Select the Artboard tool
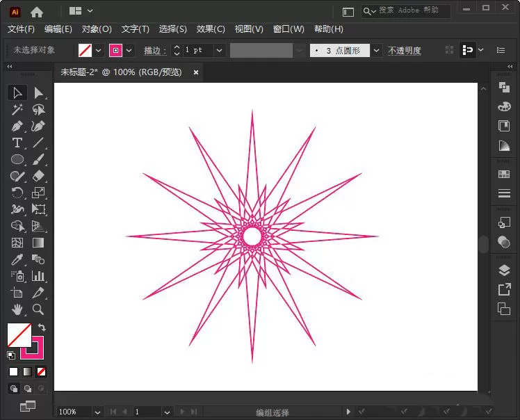This screenshot has height=420, width=520. [x=17, y=293]
